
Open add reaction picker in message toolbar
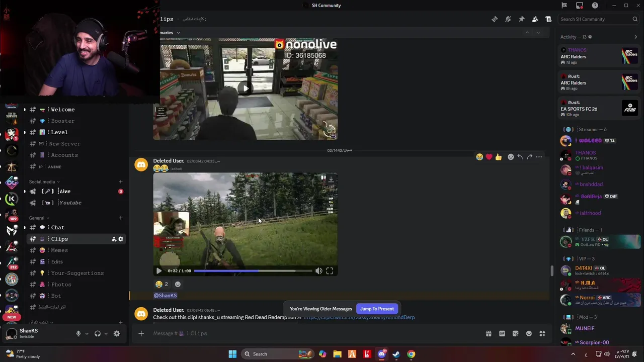click(x=511, y=157)
